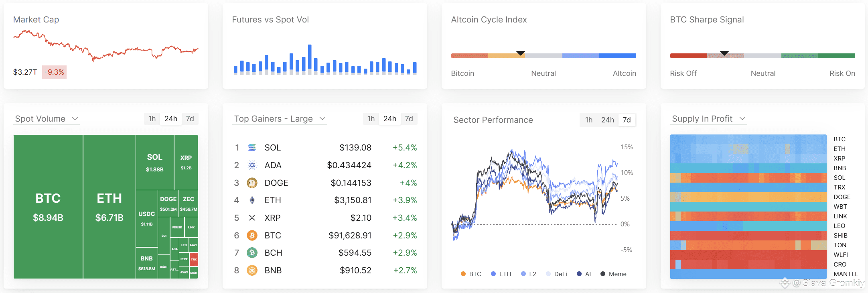Screen dimensions: 868x293
Task: Select the 1h tab for Sector Performance
Action: [589, 120]
